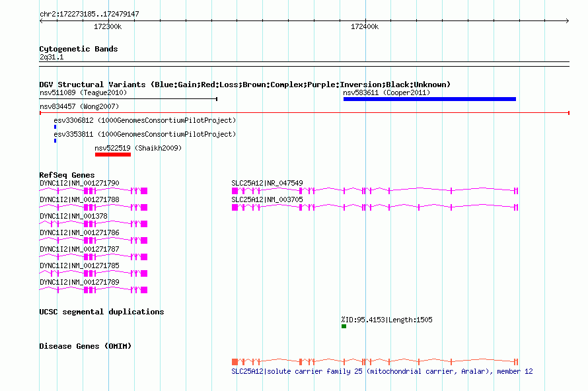Viewport: 588px width, 391px height.
Task: Click the nsv522519 red loss variant bar
Action: [113, 155]
